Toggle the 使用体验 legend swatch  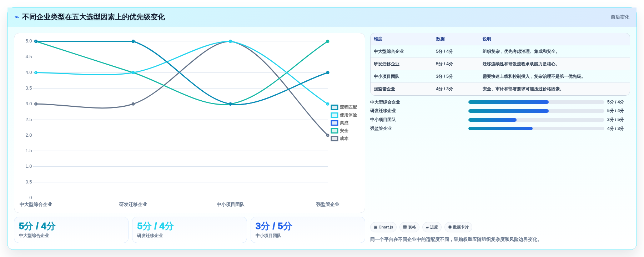click(334, 115)
